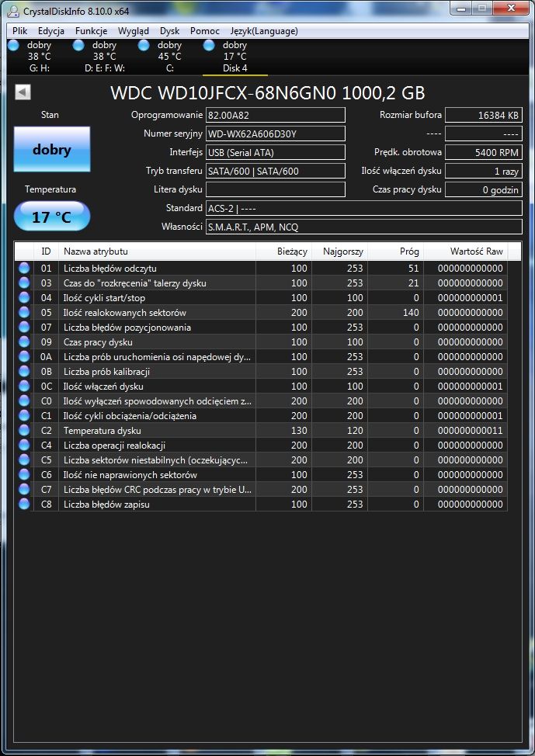
Task: Click the power-on count field '1 razy'
Action: point(484,171)
